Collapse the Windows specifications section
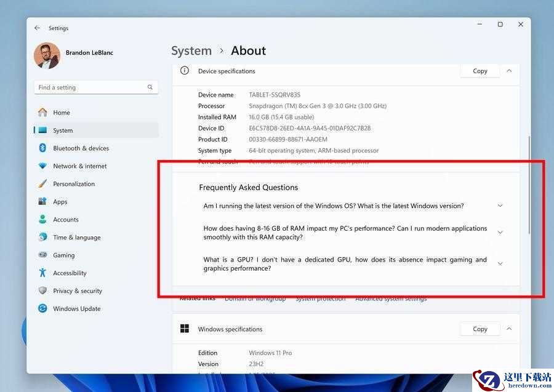 [x=509, y=329]
